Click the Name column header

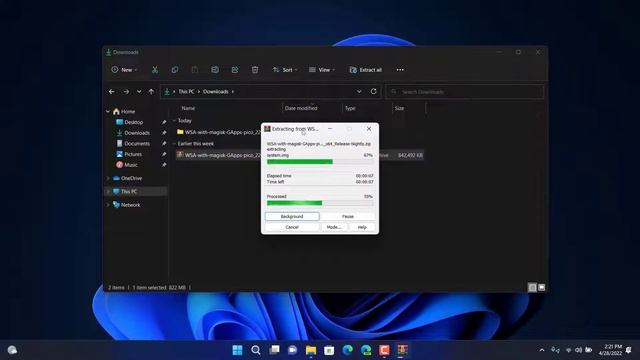pyautogui.click(x=188, y=108)
